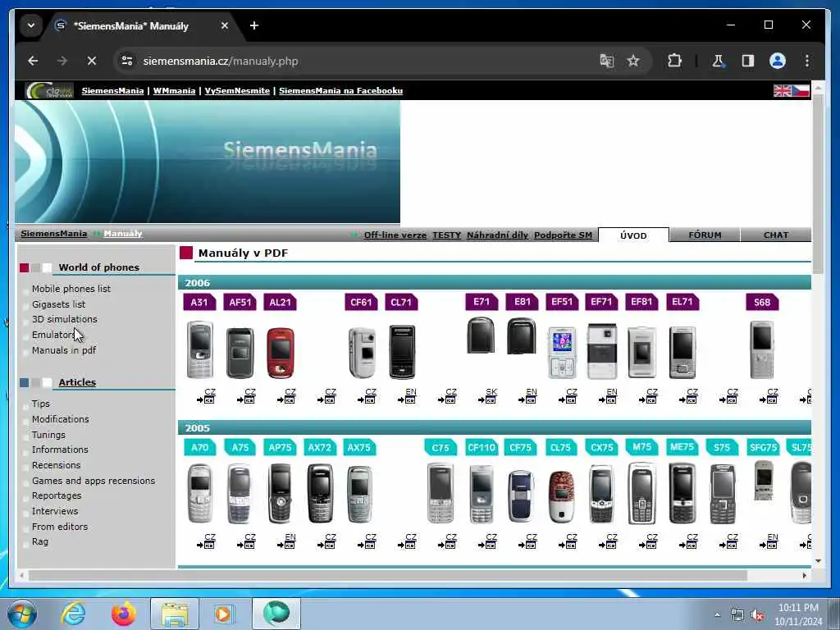Select the CX75 model label
Image resolution: width=840 pixels, height=630 pixels.
tap(601, 447)
